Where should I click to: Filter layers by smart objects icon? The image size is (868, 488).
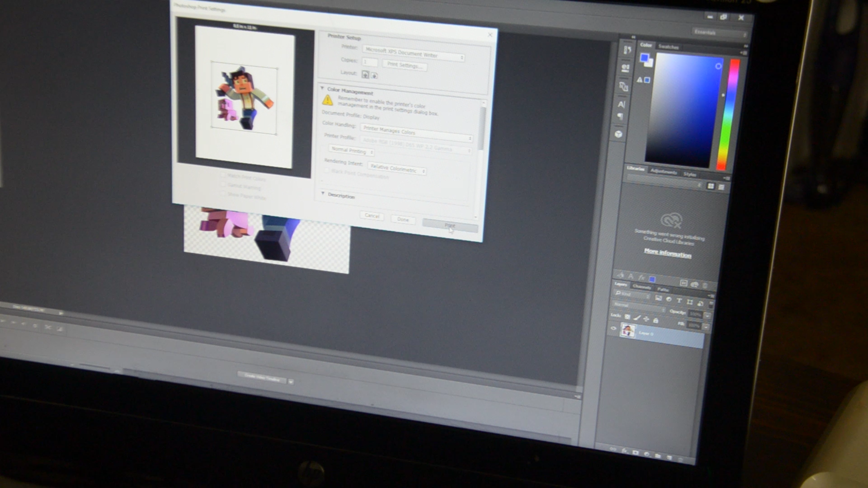click(x=700, y=303)
